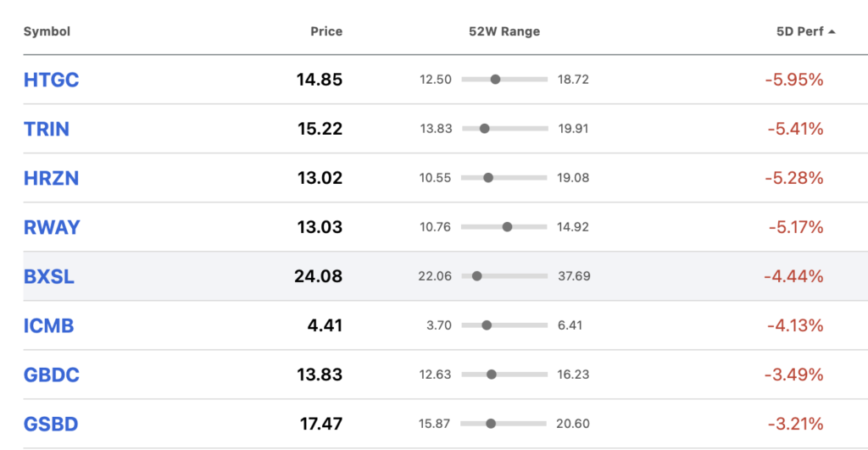Image resolution: width=868 pixels, height=450 pixels.
Task: Open the ICMB symbol link
Action: (x=48, y=325)
